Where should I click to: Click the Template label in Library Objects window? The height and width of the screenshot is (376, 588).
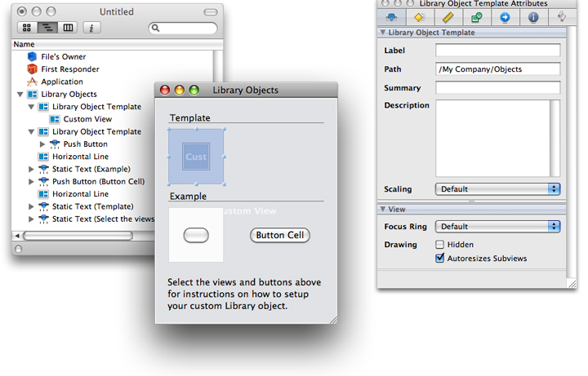click(x=189, y=117)
